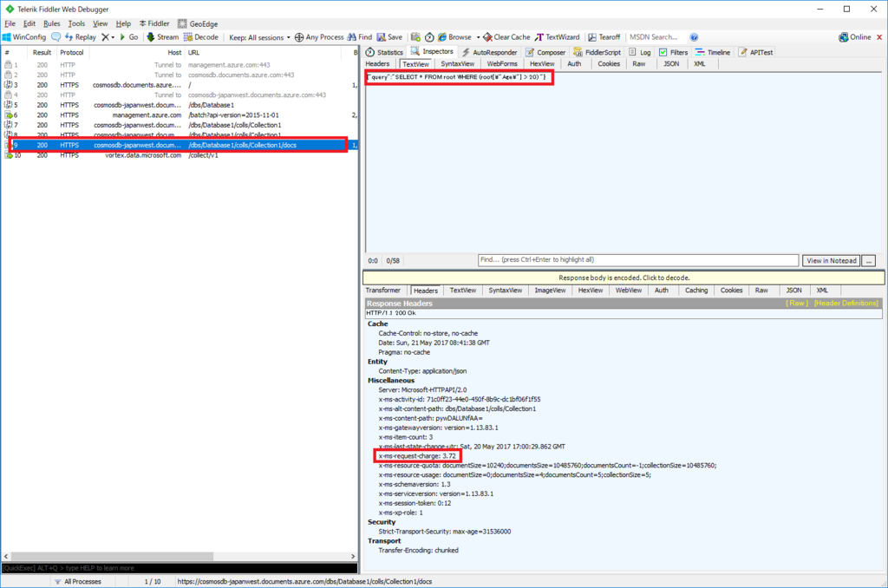888x588 pixels.
Task: Click the Go resume button
Action: click(128, 37)
